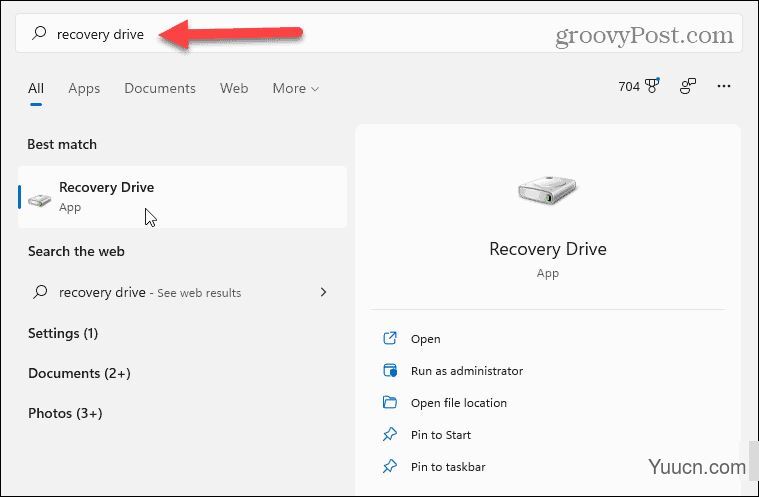Image resolution: width=759 pixels, height=497 pixels.
Task: Click the Run as administrator shield icon
Action: [x=390, y=370]
